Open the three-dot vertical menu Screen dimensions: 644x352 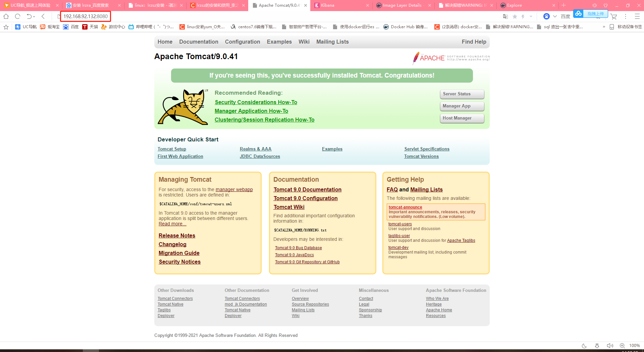626,16
